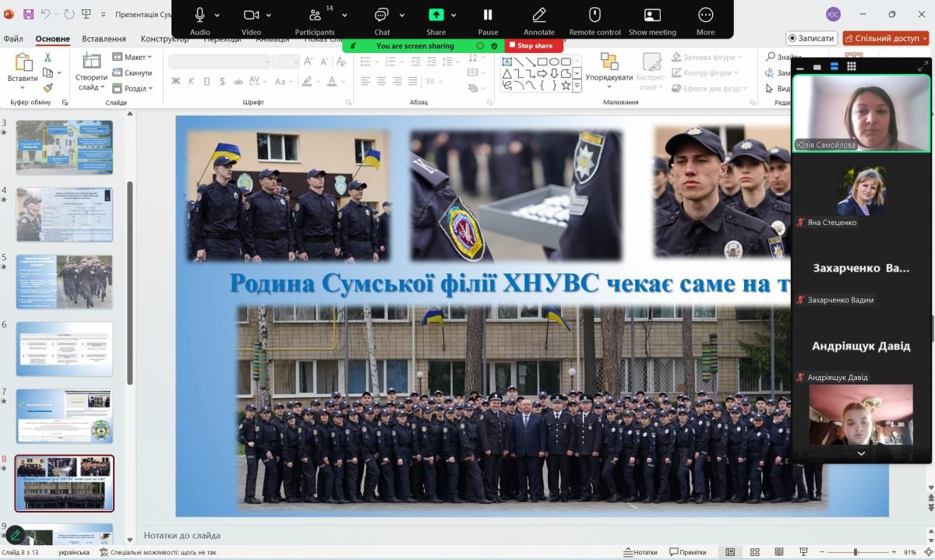Open the Reset (Скинути) slide button

coord(132,72)
